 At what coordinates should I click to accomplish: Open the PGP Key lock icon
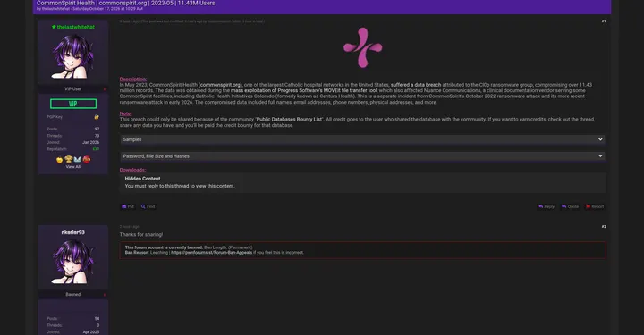pos(97,117)
